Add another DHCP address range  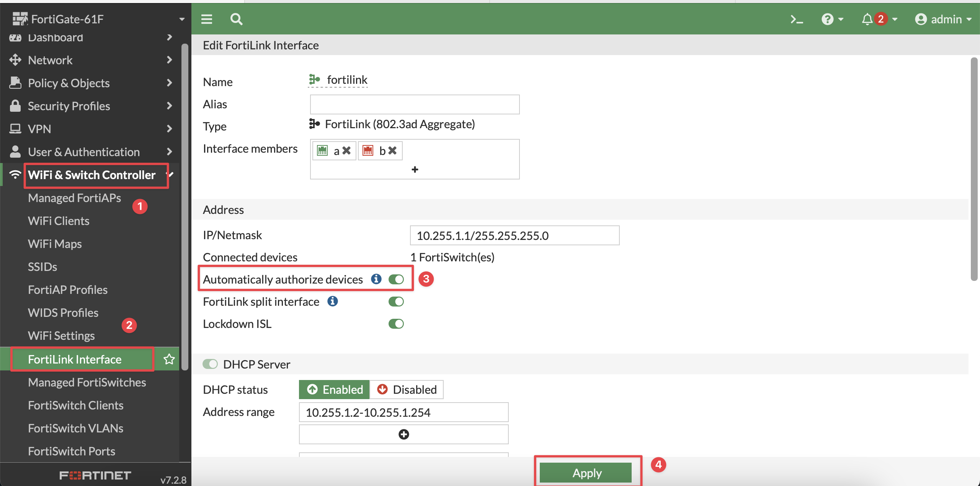pos(403,434)
